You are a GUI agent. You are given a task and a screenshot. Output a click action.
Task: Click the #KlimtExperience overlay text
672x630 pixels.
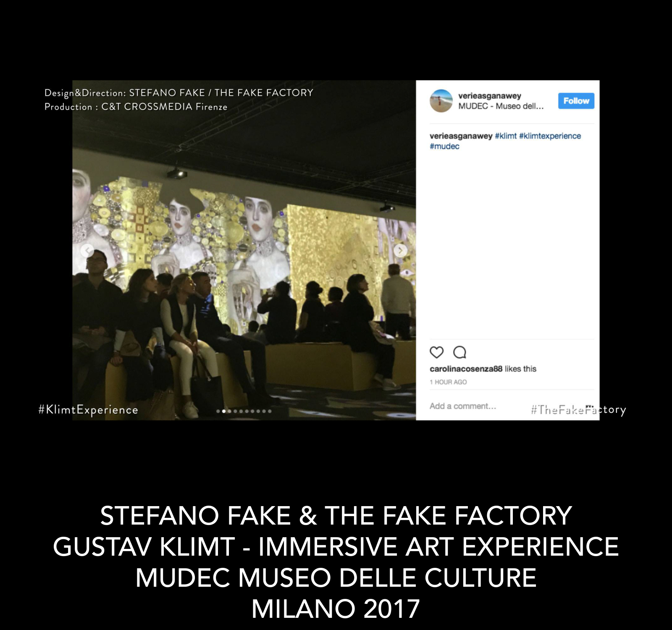pos(88,410)
